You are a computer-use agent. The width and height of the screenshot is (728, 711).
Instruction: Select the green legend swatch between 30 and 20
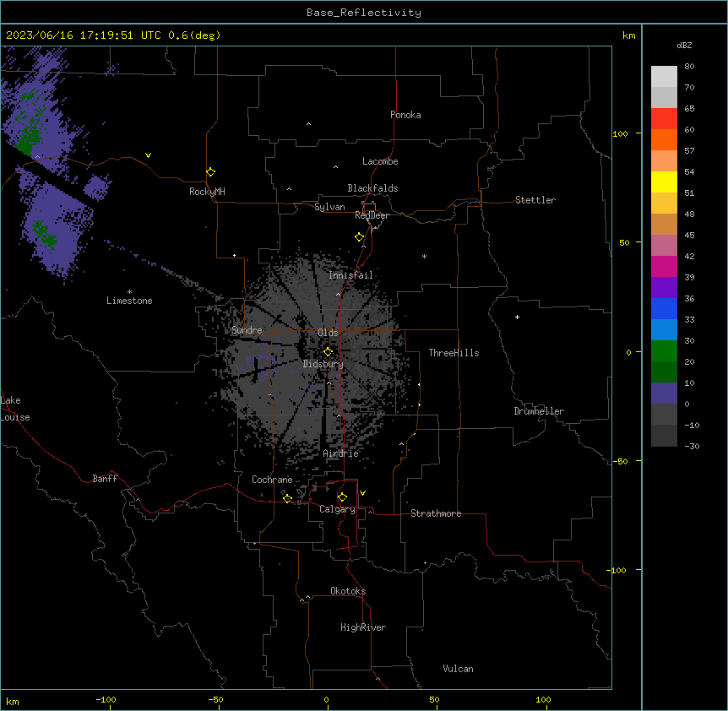[664, 351]
